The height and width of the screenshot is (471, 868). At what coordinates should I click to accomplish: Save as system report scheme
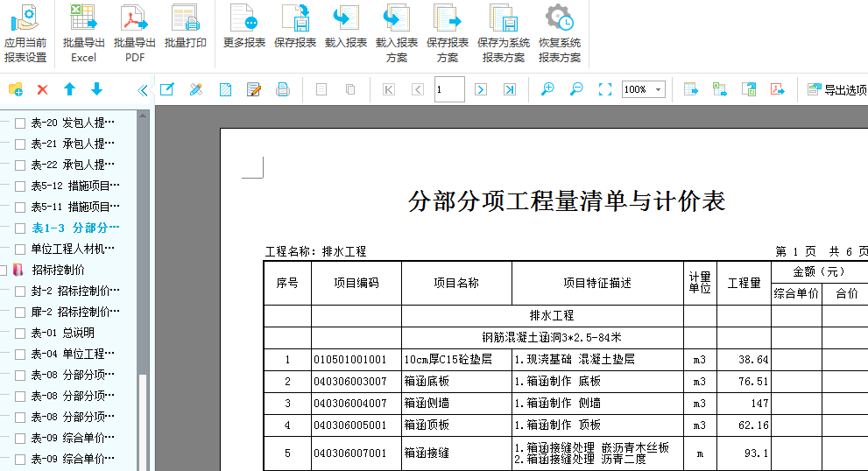pos(504,33)
